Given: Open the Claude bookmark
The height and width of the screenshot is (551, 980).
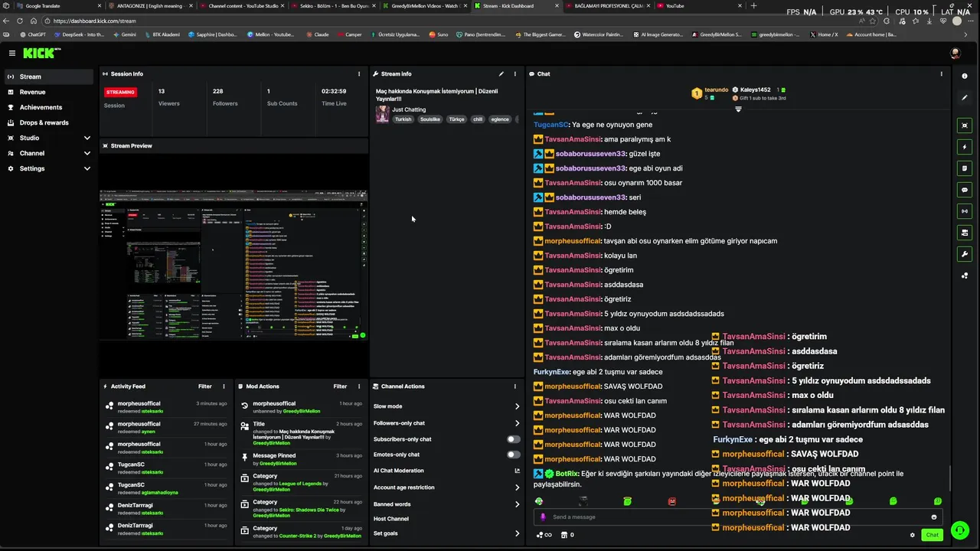Looking at the screenshot, I should pos(317,34).
